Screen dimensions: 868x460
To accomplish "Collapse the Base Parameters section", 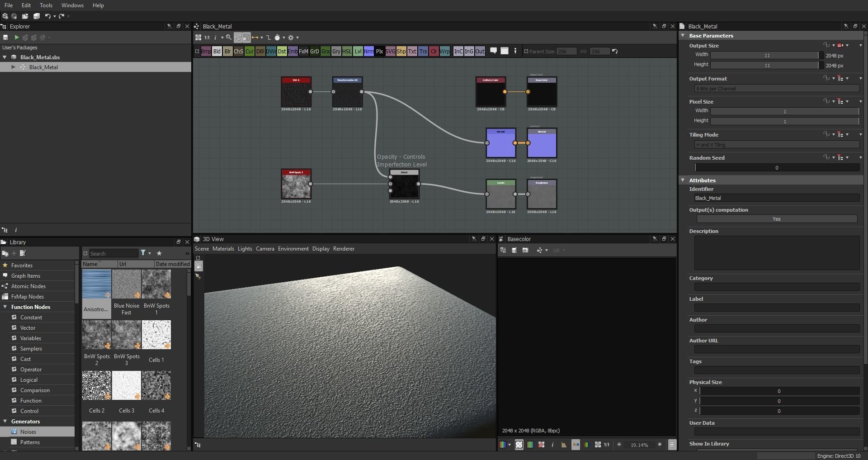I will pos(683,35).
